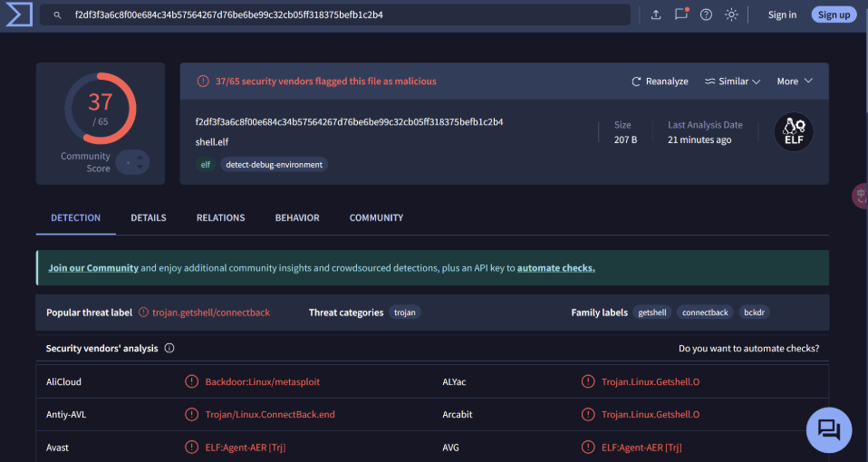Click the detection score circle showing 37
Screen dimensions: 868x462
[101, 109]
